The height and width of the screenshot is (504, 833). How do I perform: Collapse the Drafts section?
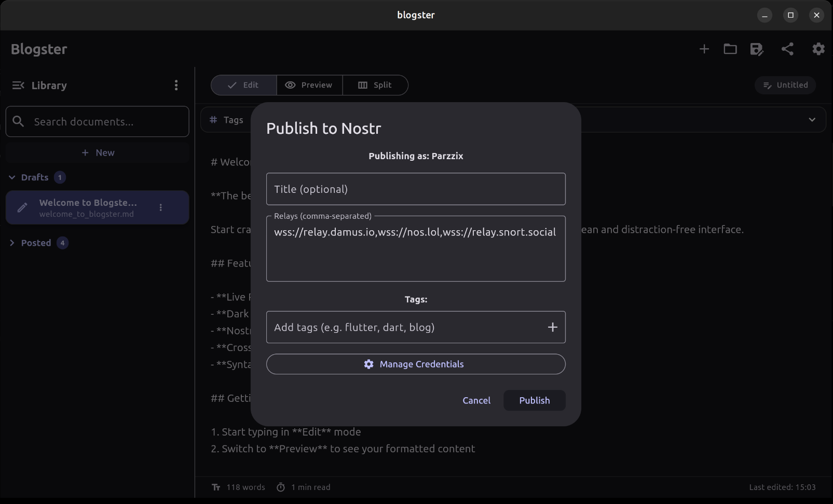coord(12,177)
